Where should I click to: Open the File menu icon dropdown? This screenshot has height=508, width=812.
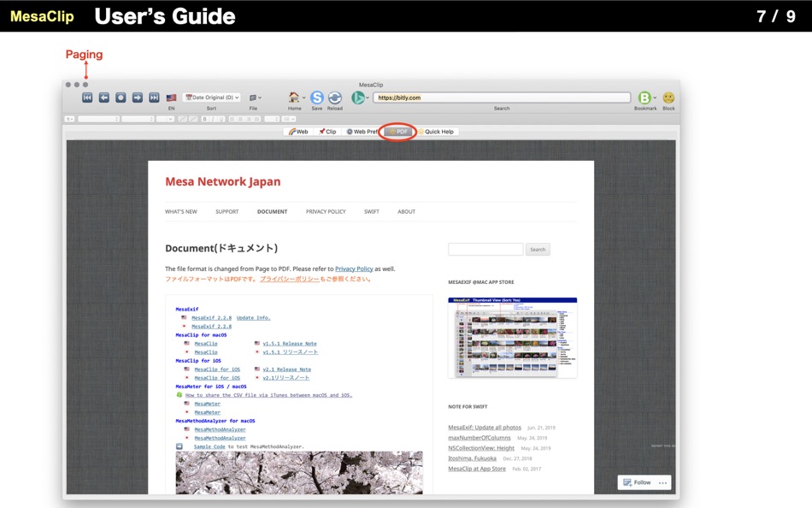point(255,97)
